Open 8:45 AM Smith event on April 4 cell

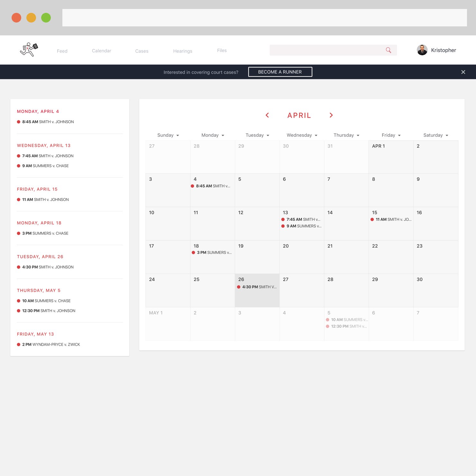[213, 186]
